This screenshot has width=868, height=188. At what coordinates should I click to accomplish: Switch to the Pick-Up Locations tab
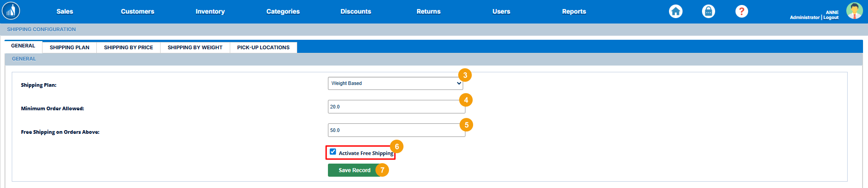(263, 47)
